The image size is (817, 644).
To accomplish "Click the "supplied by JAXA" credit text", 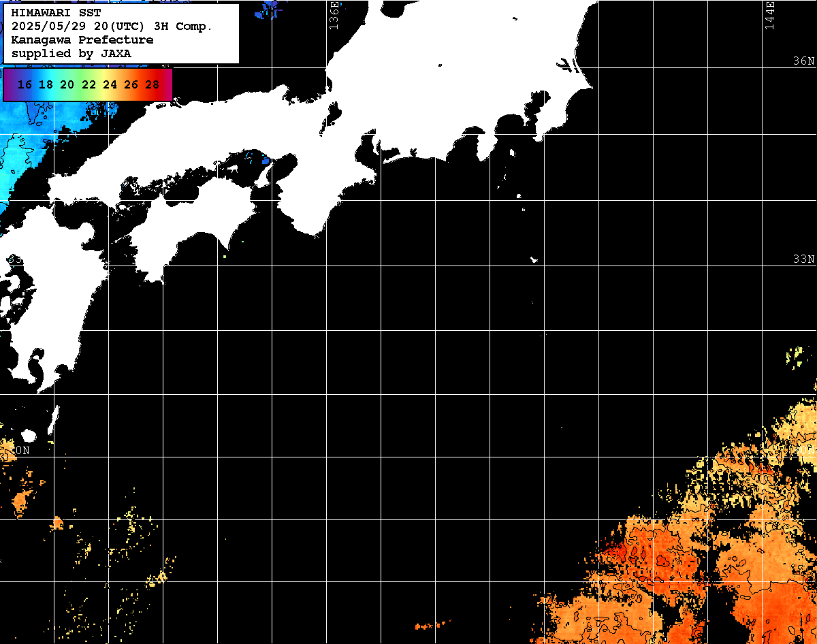I will 71,54.
